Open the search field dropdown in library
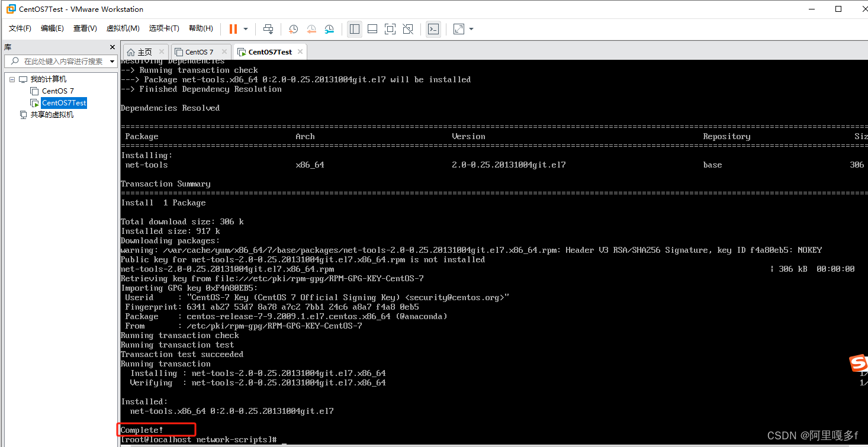Viewport: 868px width, 447px height. [111, 61]
